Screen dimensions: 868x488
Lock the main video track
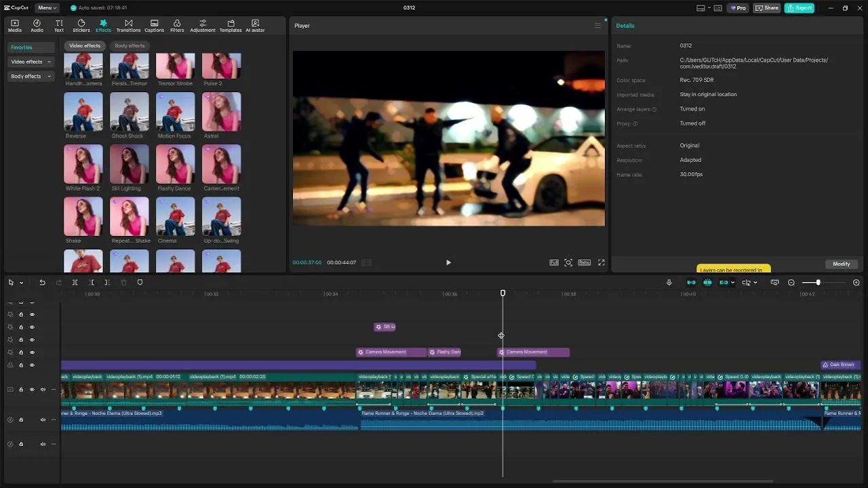coord(21,390)
